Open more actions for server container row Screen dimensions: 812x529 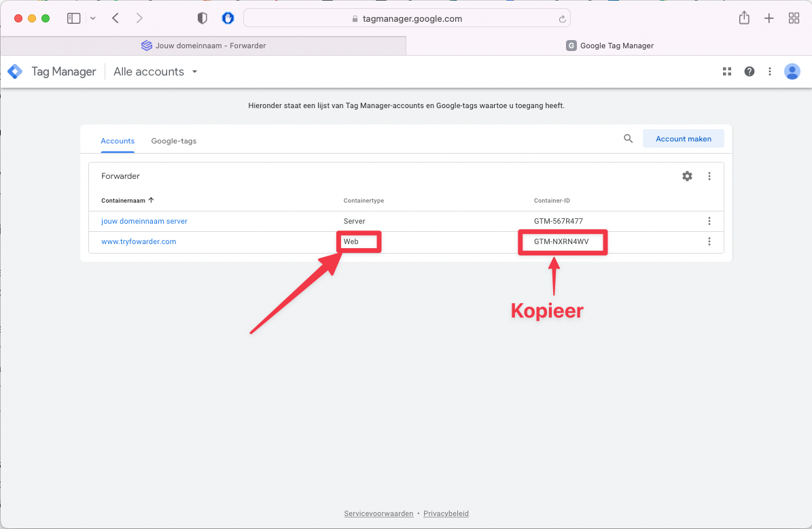point(709,221)
